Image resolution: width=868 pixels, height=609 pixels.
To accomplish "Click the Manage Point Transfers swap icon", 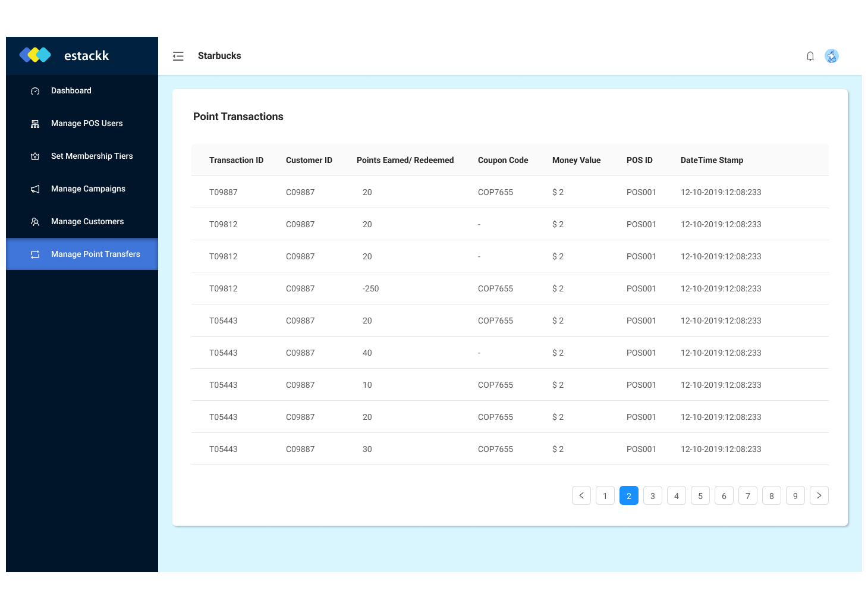I will 35,255.
